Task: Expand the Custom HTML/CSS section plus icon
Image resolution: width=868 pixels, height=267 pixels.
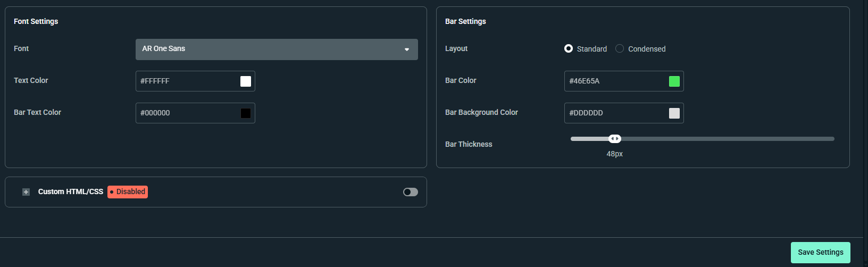Action: (26, 192)
